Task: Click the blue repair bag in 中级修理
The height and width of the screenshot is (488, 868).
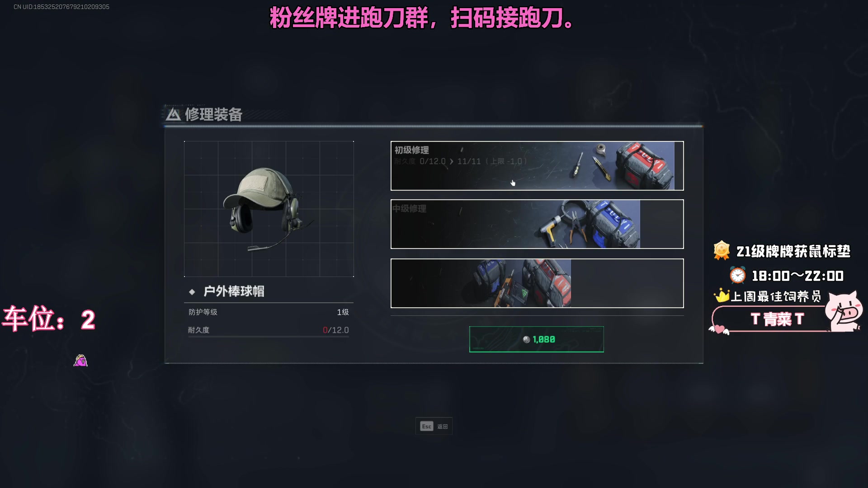Action: [613, 224]
